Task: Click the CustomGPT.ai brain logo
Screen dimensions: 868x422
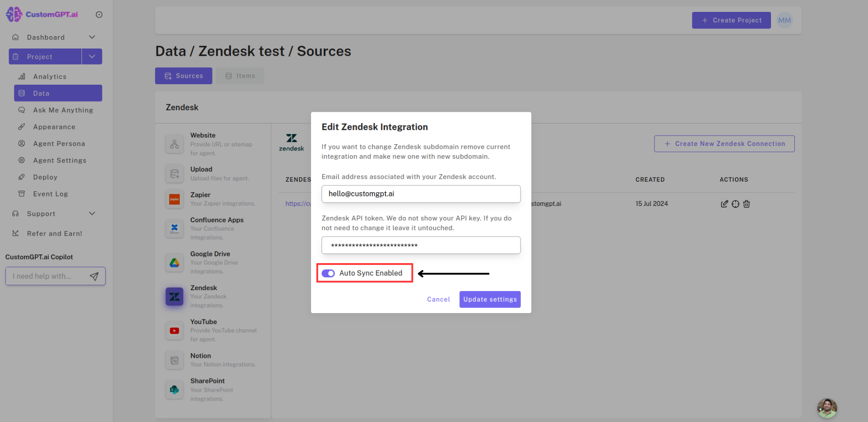Action: click(14, 14)
